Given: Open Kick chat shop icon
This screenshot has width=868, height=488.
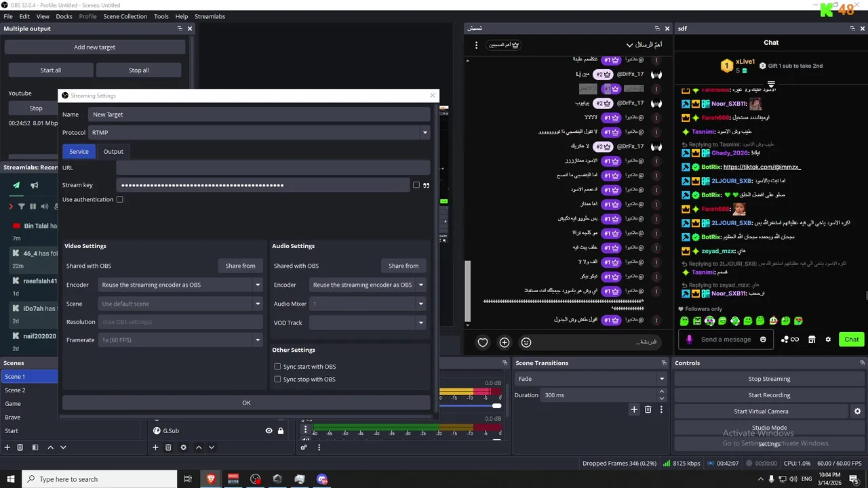Looking at the screenshot, I should [x=812, y=340].
